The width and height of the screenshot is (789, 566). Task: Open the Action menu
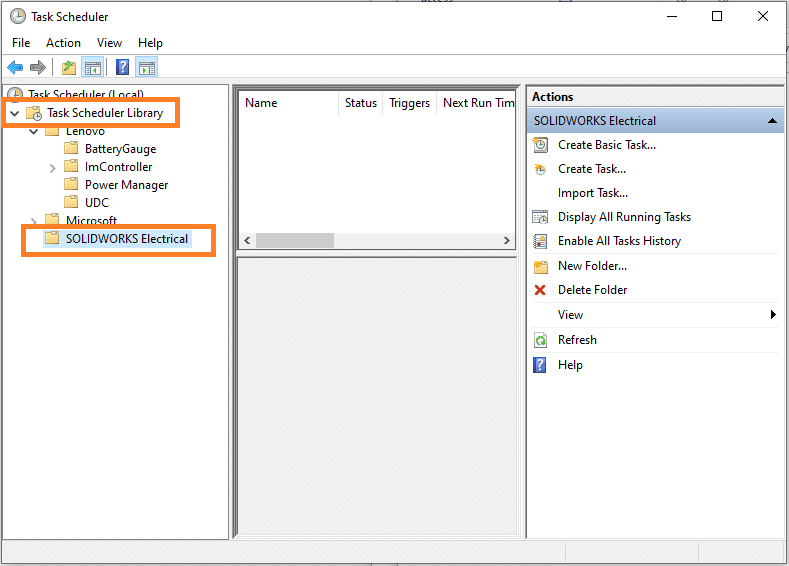coord(63,43)
